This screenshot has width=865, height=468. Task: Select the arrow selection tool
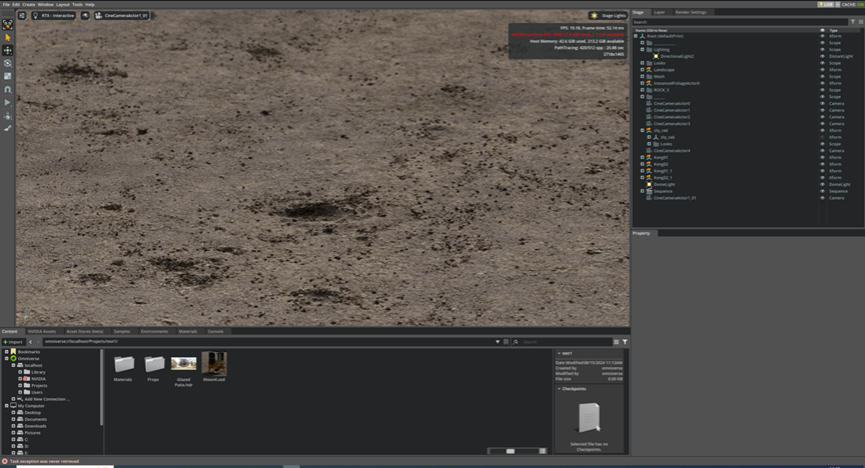coord(8,37)
